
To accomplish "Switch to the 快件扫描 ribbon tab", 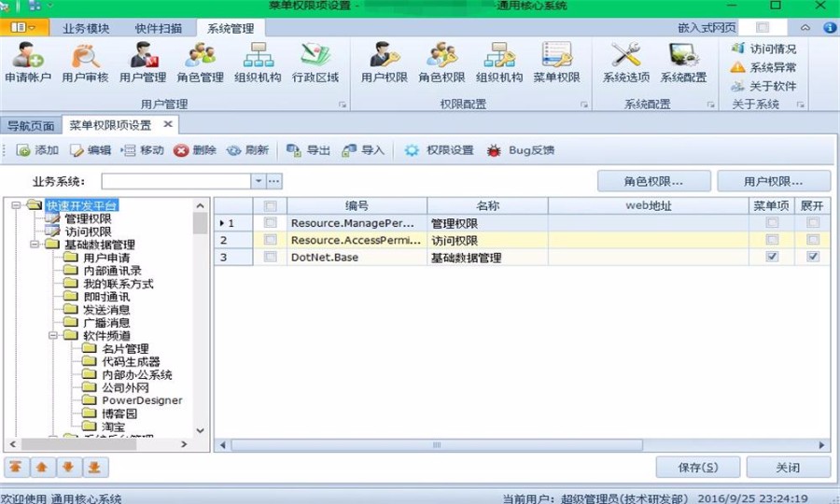I will (x=159, y=28).
